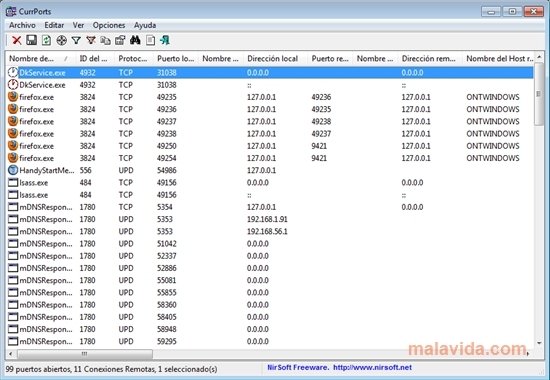Image resolution: width=550 pixels, height=380 pixels.
Task: Click the HandyStartMe... row icon
Action: (13, 170)
